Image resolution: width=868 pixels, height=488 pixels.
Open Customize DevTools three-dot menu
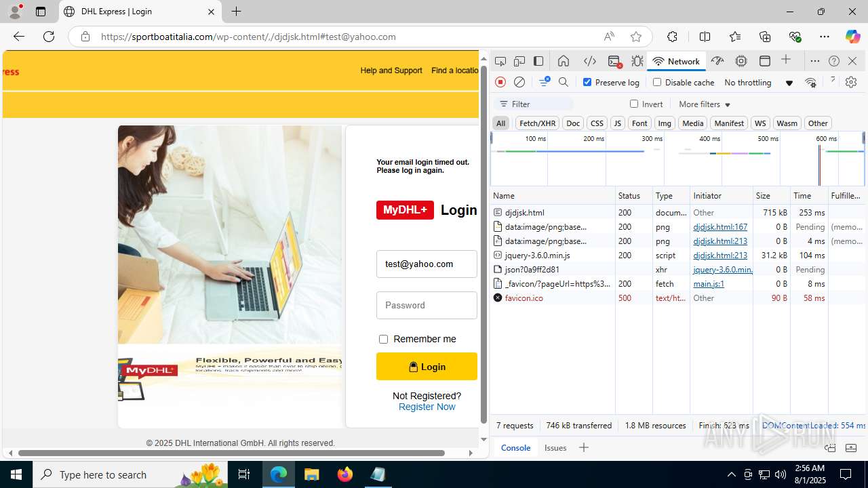pyautogui.click(x=815, y=61)
